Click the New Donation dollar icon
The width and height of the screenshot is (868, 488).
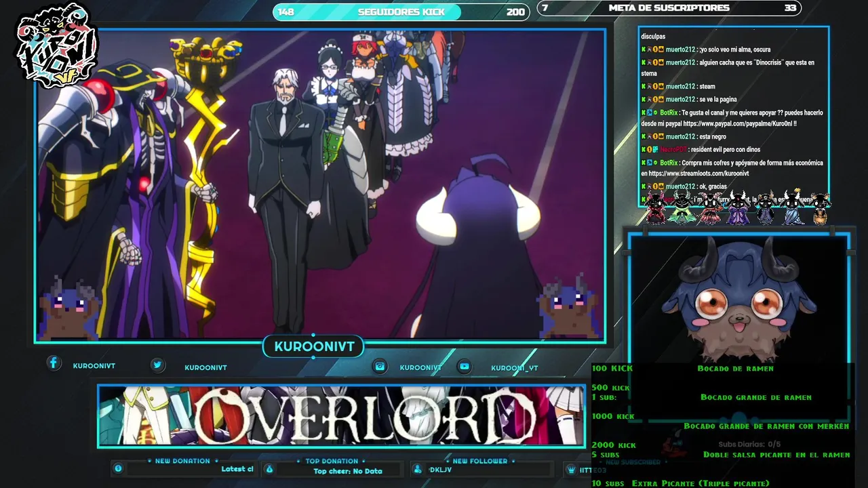119,468
